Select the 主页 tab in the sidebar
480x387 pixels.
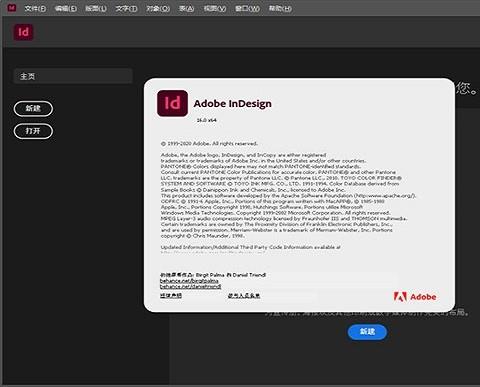73,76
